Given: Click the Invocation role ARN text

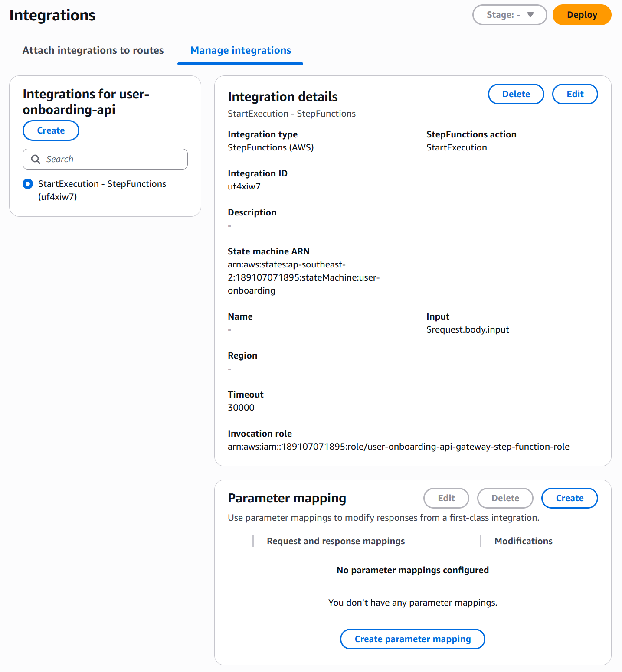Looking at the screenshot, I should (398, 446).
